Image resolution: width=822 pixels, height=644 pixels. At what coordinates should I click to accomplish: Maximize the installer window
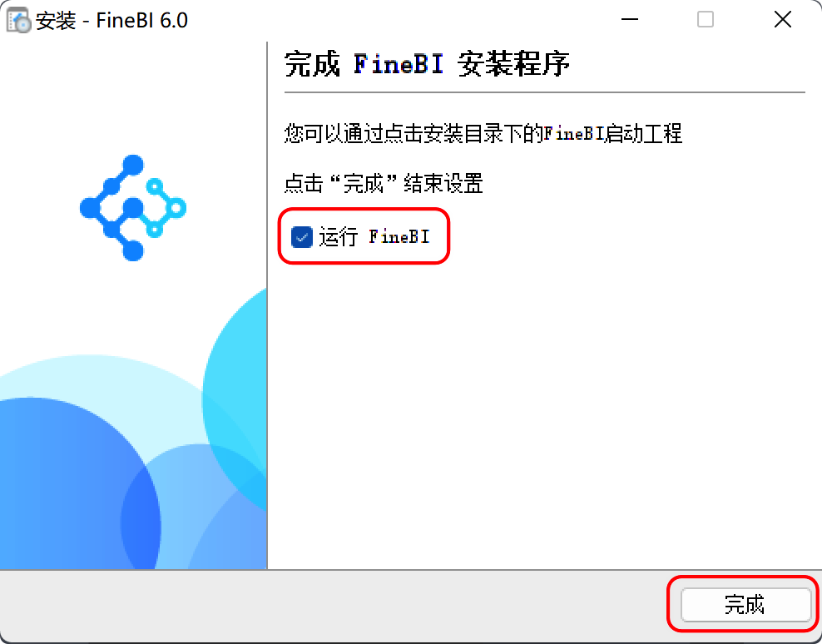705,20
